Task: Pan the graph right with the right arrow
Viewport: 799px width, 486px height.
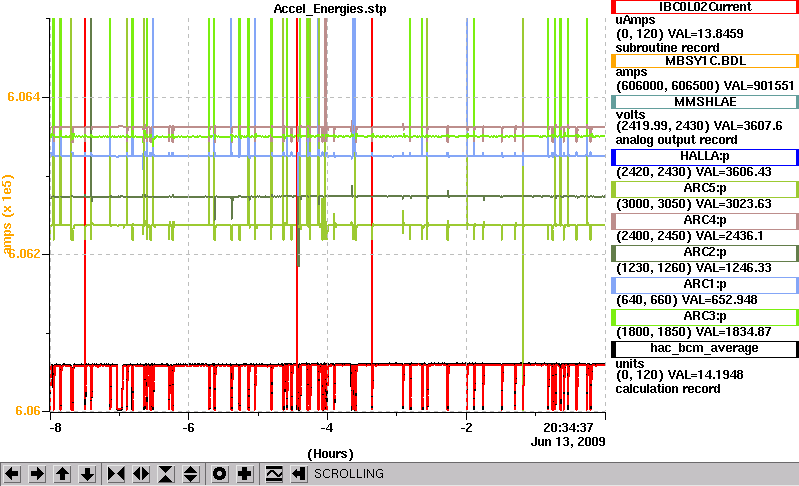Action: [37, 474]
